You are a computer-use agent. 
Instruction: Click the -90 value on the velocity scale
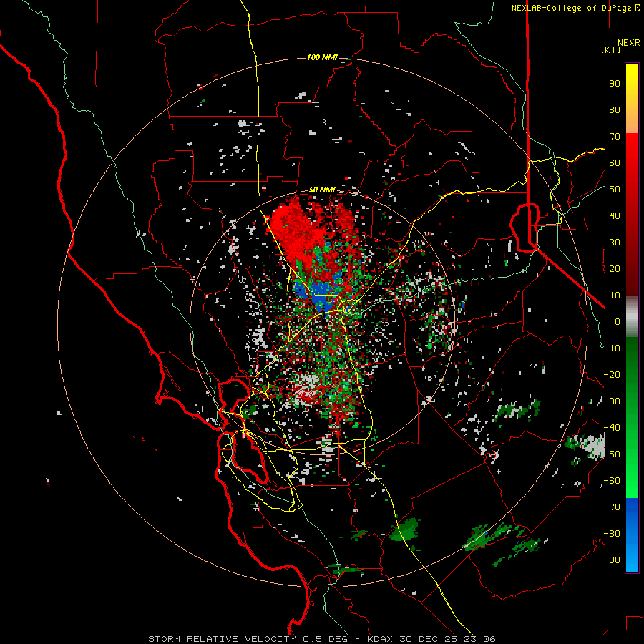(612, 560)
